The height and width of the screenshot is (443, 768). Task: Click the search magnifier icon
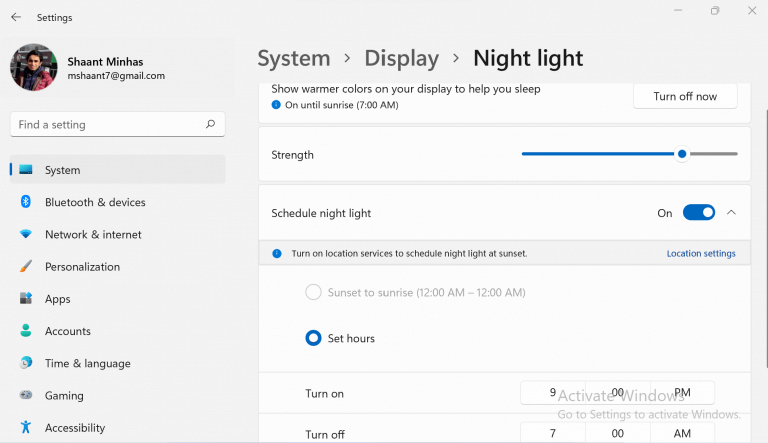[x=210, y=125]
